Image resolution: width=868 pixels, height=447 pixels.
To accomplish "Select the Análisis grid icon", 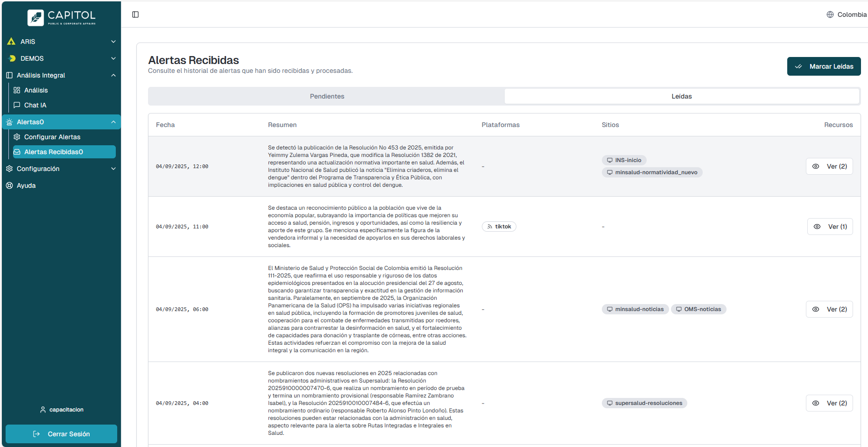I will (17, 90).
